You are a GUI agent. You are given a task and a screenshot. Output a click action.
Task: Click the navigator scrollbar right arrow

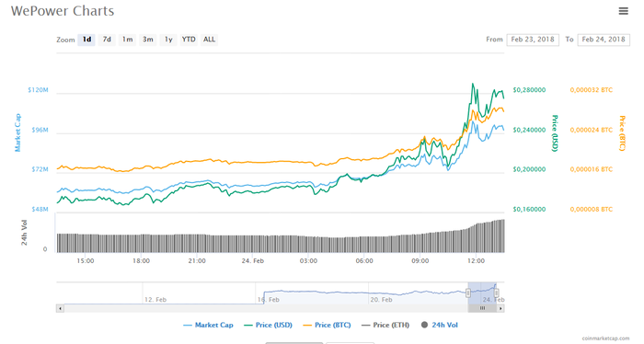click(x=500, y=308)
